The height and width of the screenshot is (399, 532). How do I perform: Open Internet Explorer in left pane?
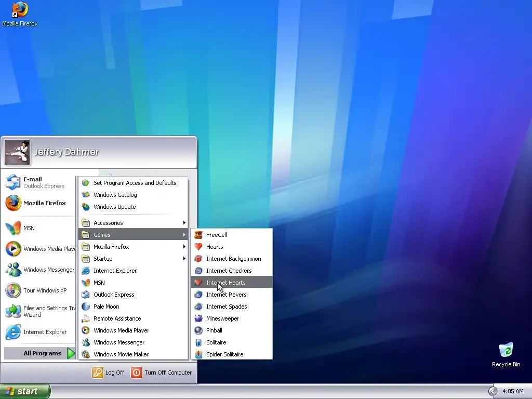click(39, 332)
